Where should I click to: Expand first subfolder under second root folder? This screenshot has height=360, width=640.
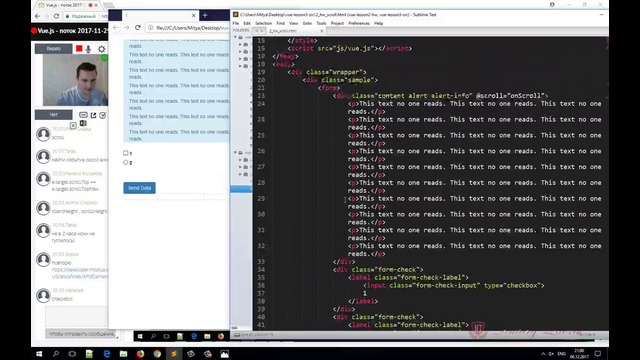[240, 160]
